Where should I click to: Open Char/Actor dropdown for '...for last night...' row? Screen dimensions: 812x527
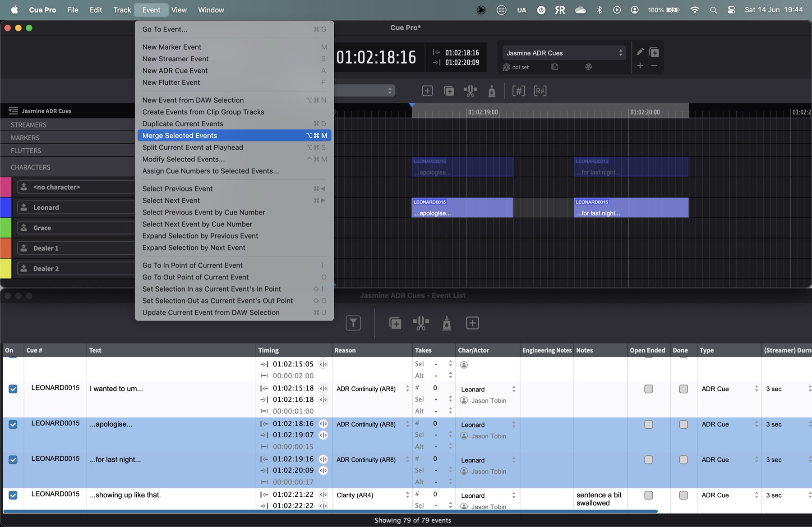tap(488, 460)
